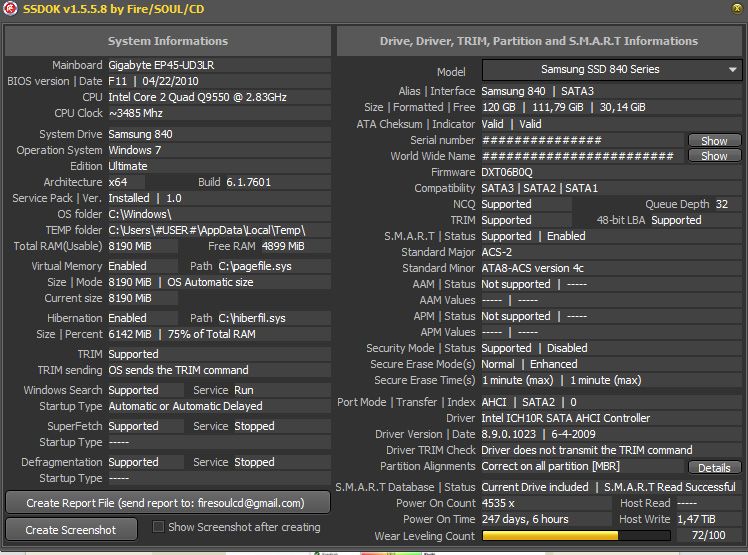Viewport: 748px width, 555px height.
Task: Select Driver Version value 8.9.0.1023
Action: point(509,434)
